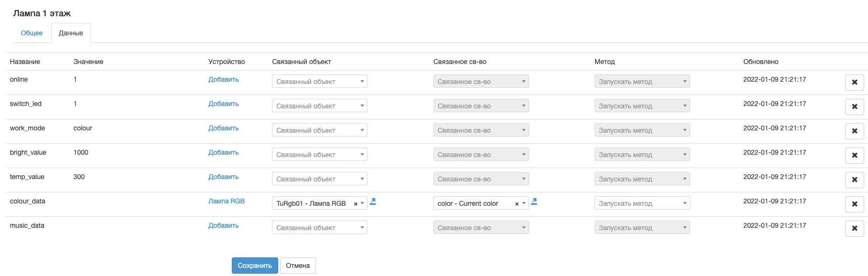This screenshot has width=868, height=276.
Task: Open linked object dropdown for music_data
Action: coord(319,228)
